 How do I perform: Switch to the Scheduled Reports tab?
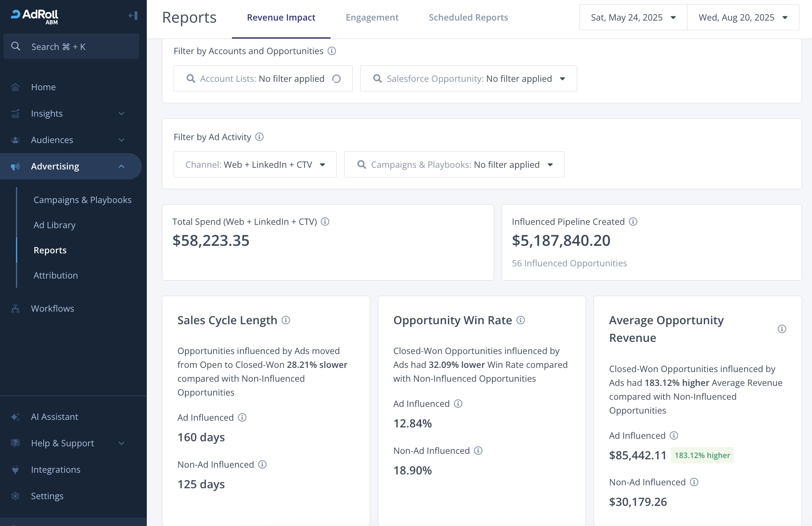(x=468, y=18)
